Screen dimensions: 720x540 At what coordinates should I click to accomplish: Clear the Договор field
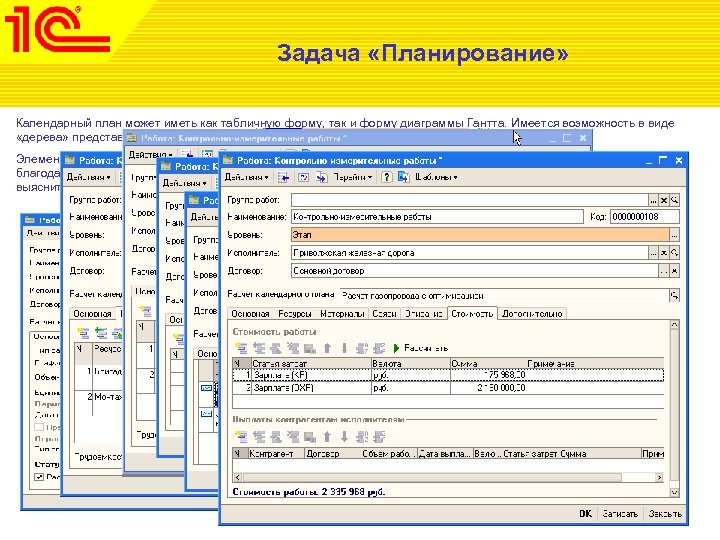[674, 271]
